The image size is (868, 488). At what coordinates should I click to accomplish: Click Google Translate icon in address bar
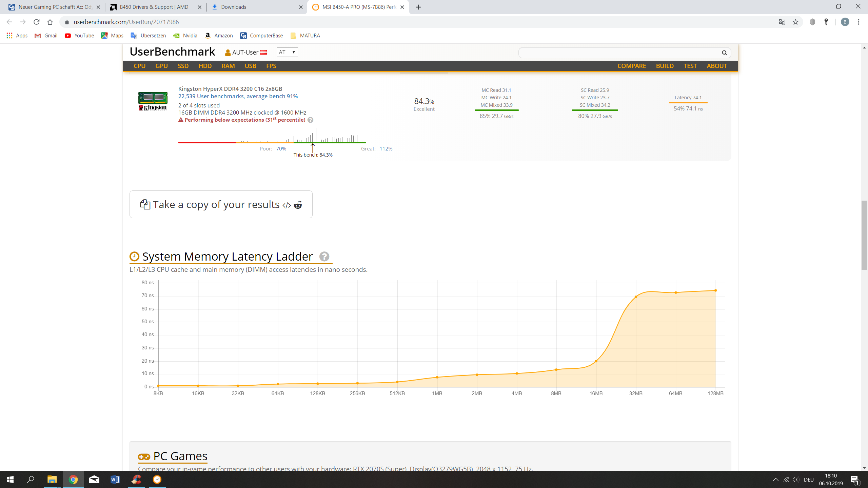pyautogui.click(x=782, y=22)
